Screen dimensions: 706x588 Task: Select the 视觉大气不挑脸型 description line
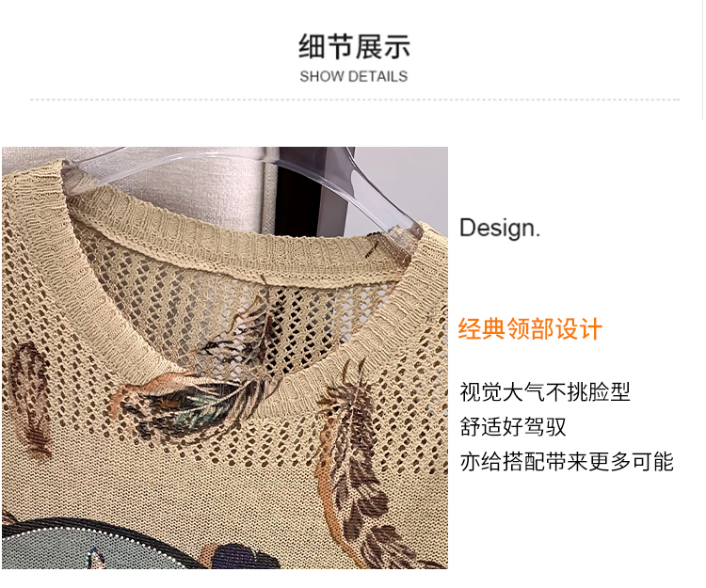(x=544, y=392)
